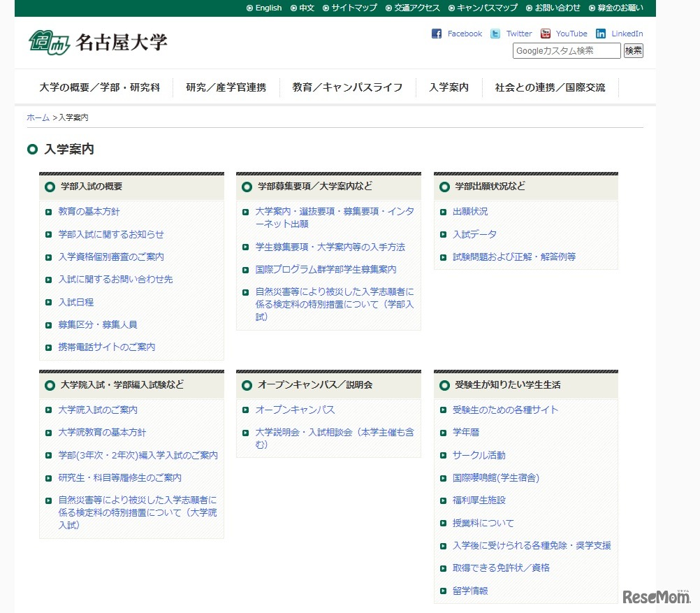Image resolution: width=700 pixels, height=613 pixels.
Task: Open the Twitter bird icon
Action: pyautogui.click(x=494, y=33)
